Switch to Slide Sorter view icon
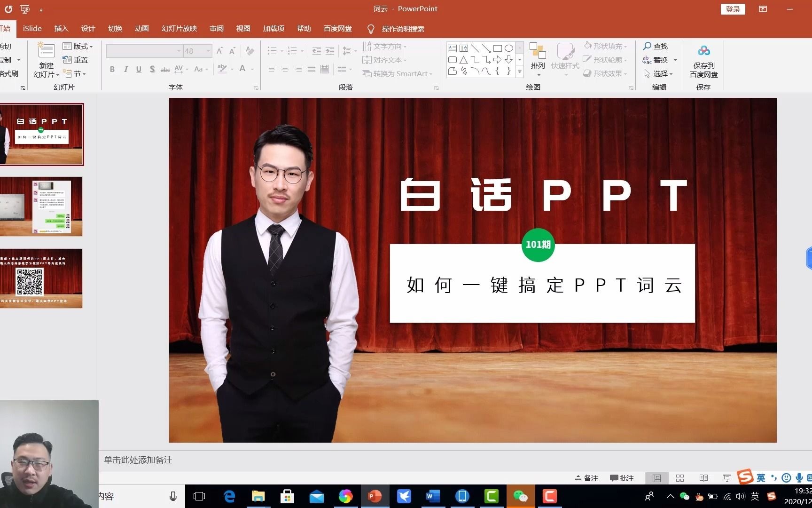 pos(680,478)
